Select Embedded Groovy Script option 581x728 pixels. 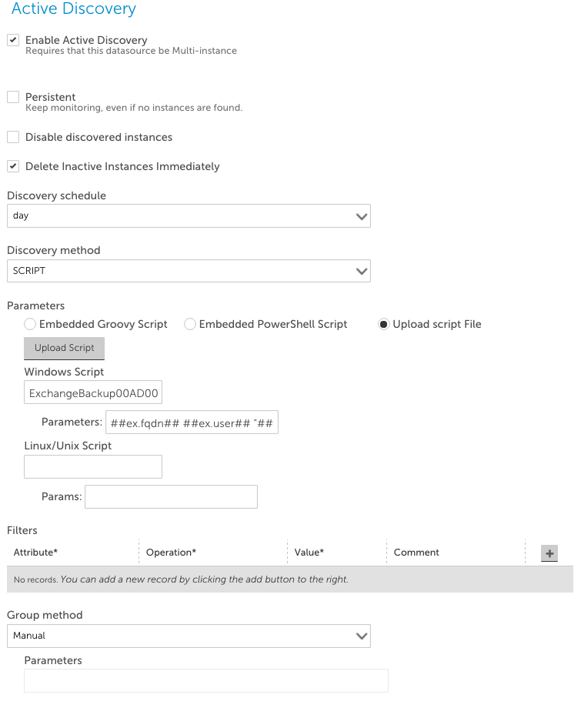click(30, 324)
